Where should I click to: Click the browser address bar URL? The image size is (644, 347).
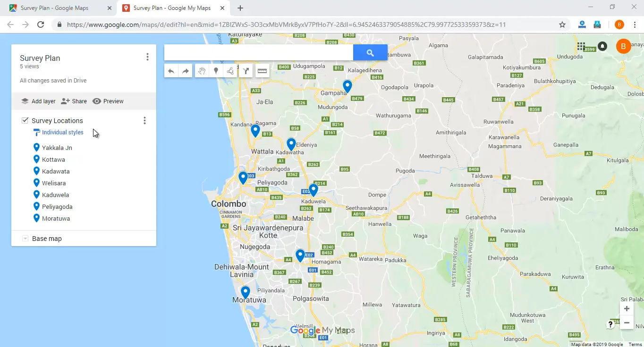286,25
